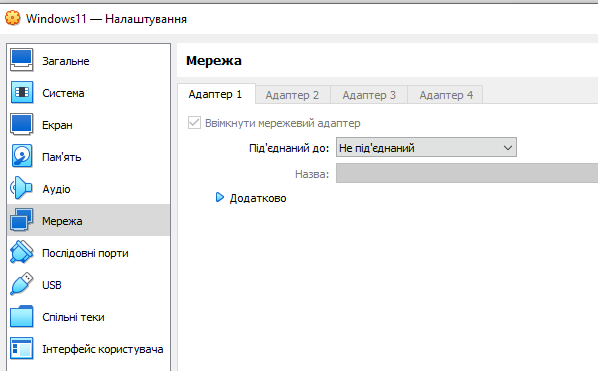Open the Мережа network icon
This screenshot has height=371, width=598.
coord(22,220)
